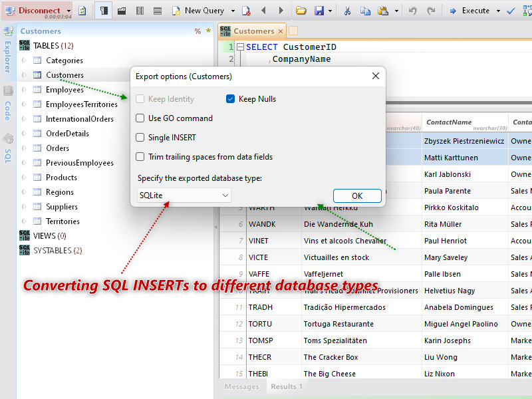
Task: Select the Customers table in tree
Action: pyautogui.click(x=65, y=75)
